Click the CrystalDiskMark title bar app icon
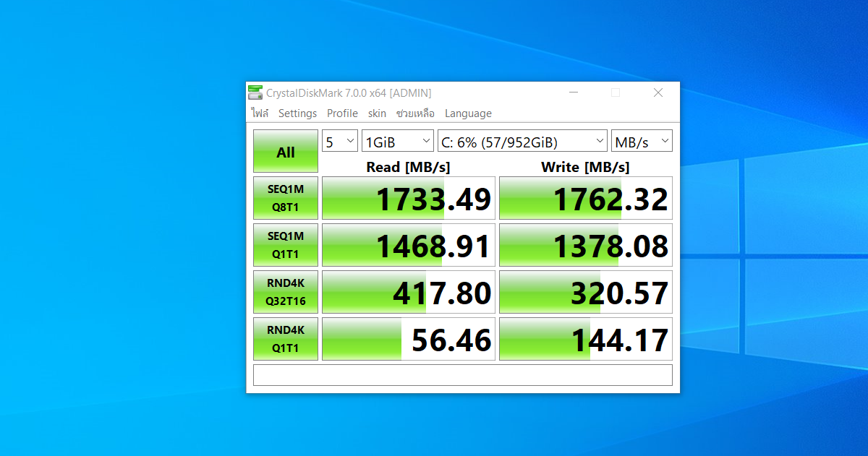868x456 pixels. tap(255, 93)
